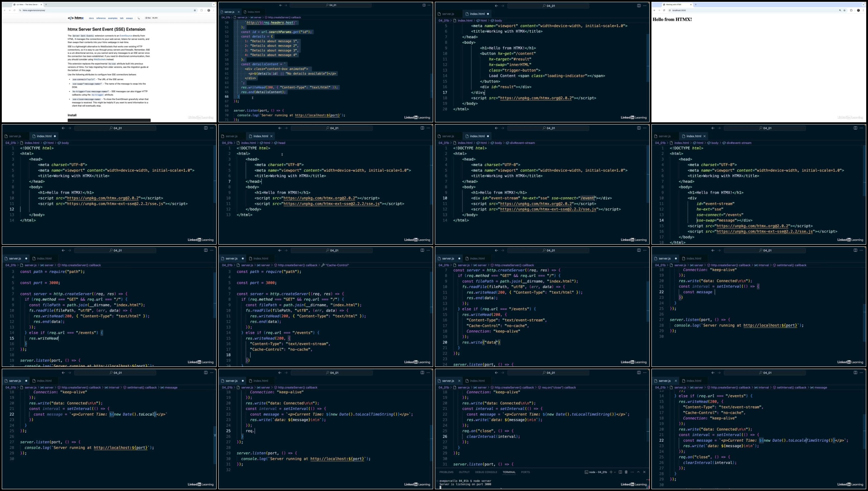This screenshot has width=868, height=491.
Task: Open more actions in the 'Details about message' editor
Action: click(x=429, y=5)
